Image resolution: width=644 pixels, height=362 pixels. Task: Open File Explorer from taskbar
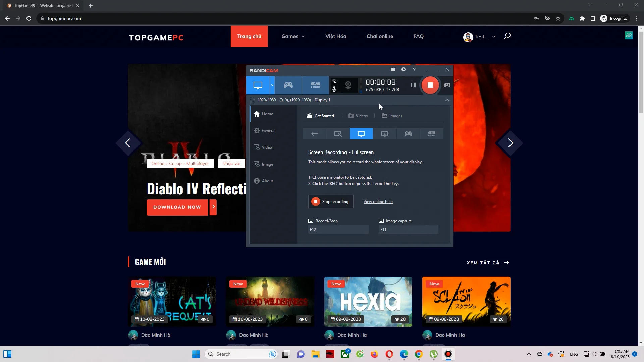pos(315,354)
